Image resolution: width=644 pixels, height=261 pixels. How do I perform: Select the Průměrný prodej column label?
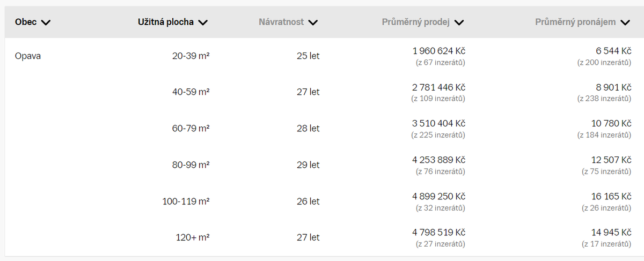tap(416, 22)
